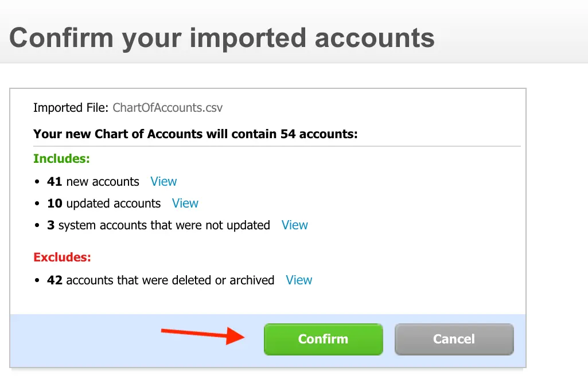Click the 54 accounts summary line
The width and height of the screenshot is (588, 387).
click(x=195, y=134)
